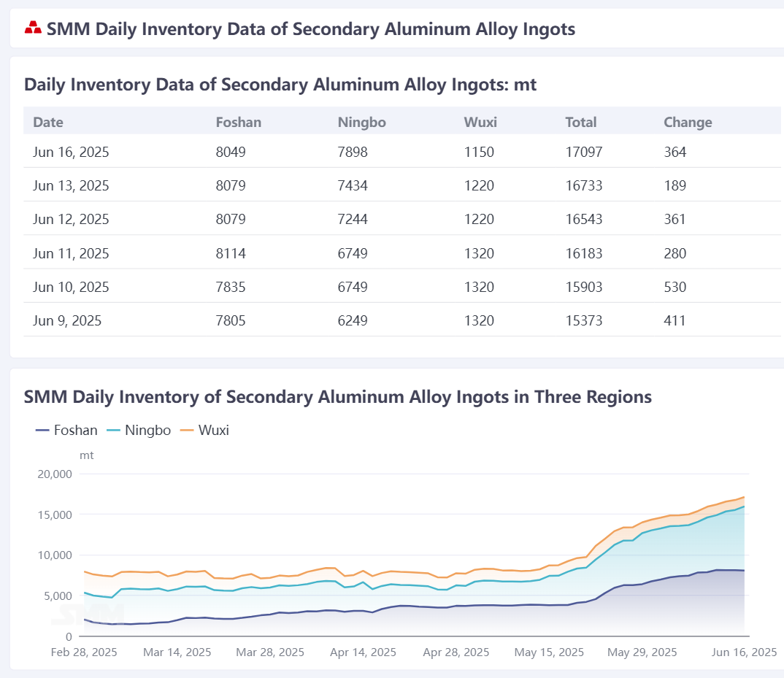Toggle the Foshan legend series
Viewport: 784px width, 678px height.
[66, 430]
